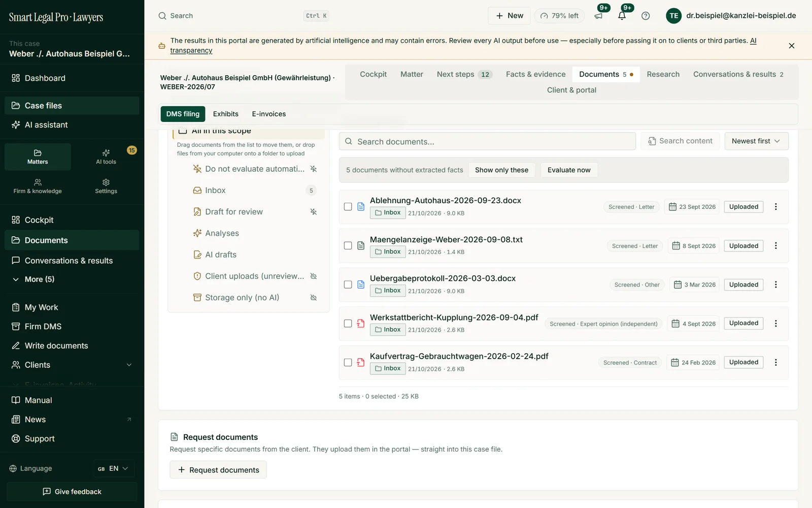Open kebab menu for Werkstattbericht-Kupplung document
The height and width of the screenshot is (508, 812).
pos(775,324)
